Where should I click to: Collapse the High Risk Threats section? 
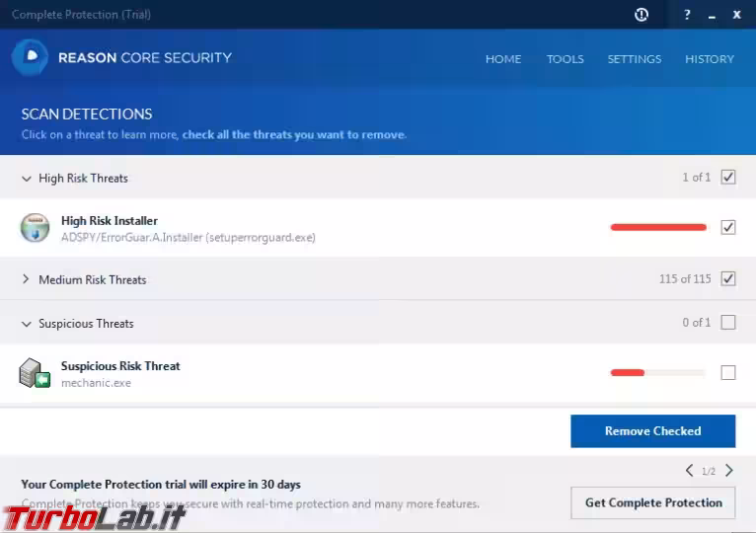27,179
